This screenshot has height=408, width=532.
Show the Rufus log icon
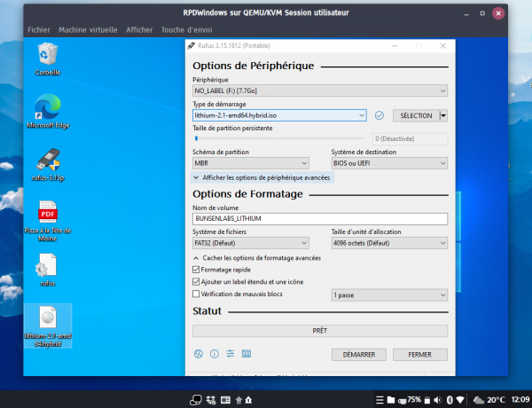[x=246, y=354]
